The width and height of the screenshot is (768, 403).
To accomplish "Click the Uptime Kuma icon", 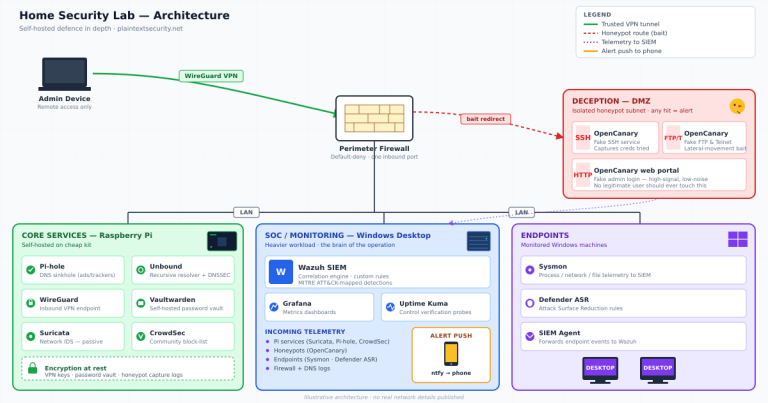I will coord(390,307).
